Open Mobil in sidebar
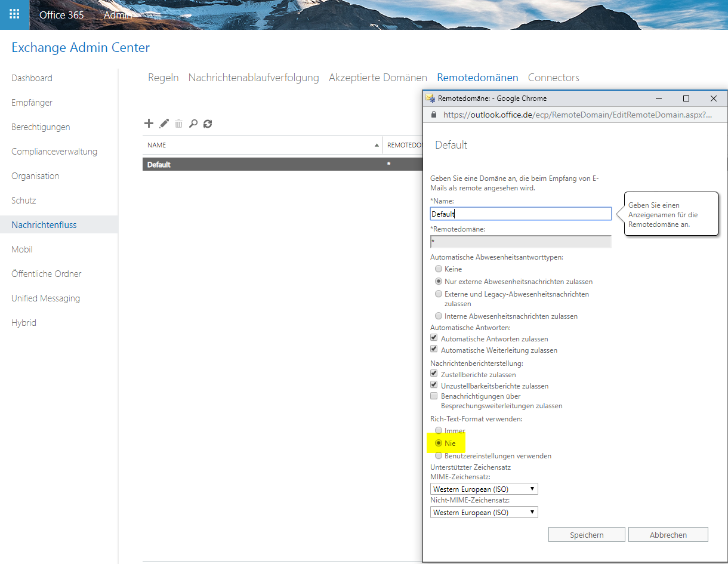The width and height of the screenshot is (728, 564). point(22,249)
